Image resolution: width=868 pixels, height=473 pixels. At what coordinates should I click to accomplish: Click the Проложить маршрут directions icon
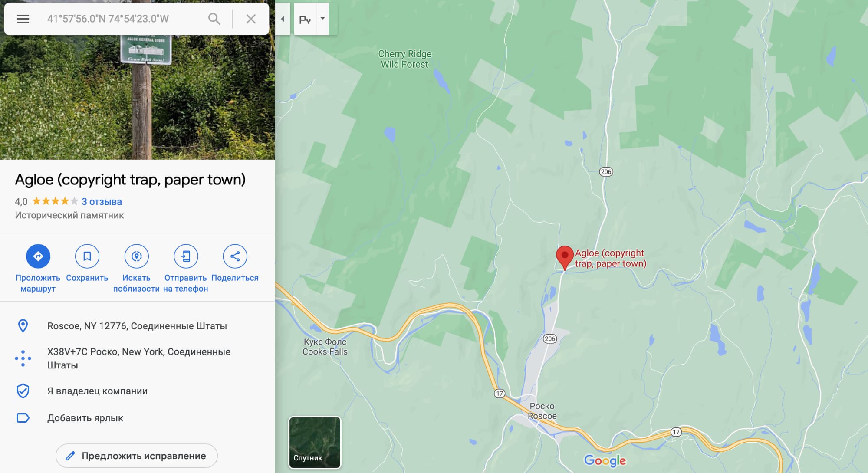click(x=38, y=256)
